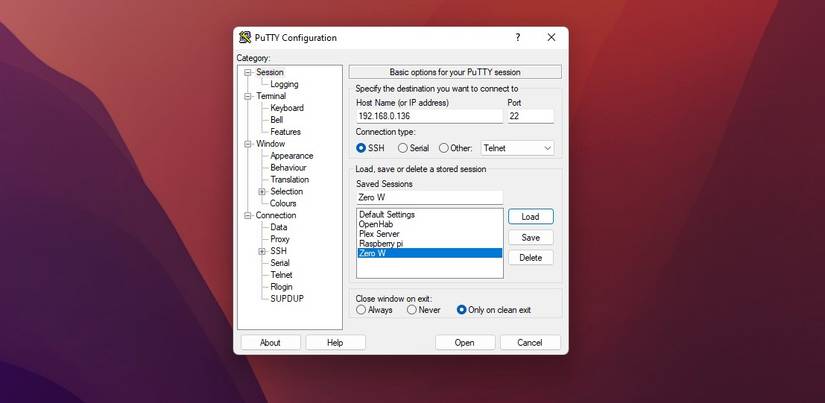Viewport: 825px width, 403px height.
Task: Open the SSH settings category
Action: coord(278,251)
